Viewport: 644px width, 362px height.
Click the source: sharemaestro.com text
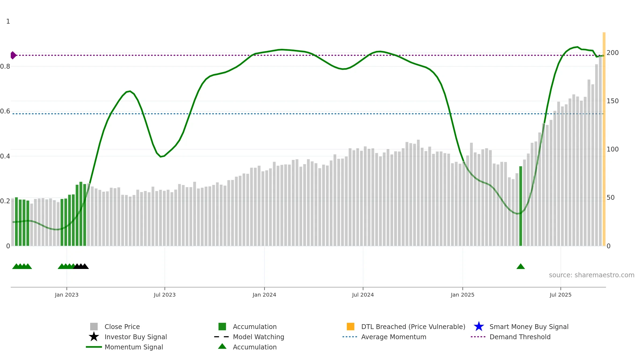(592, 275)
